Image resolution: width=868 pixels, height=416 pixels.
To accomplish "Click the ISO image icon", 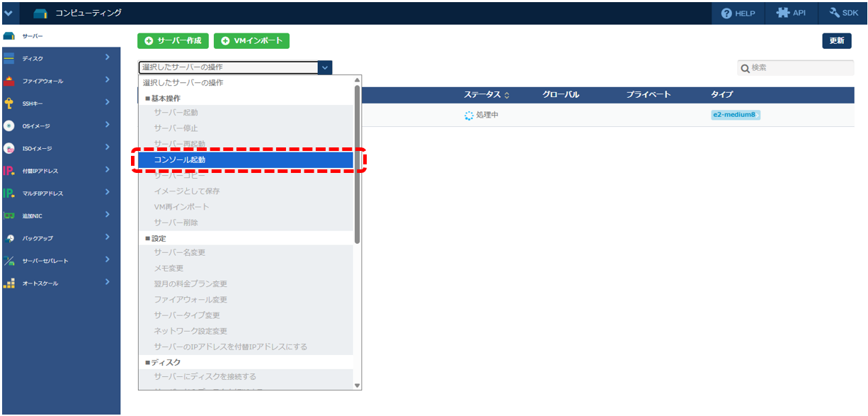I will pos(9,148).
